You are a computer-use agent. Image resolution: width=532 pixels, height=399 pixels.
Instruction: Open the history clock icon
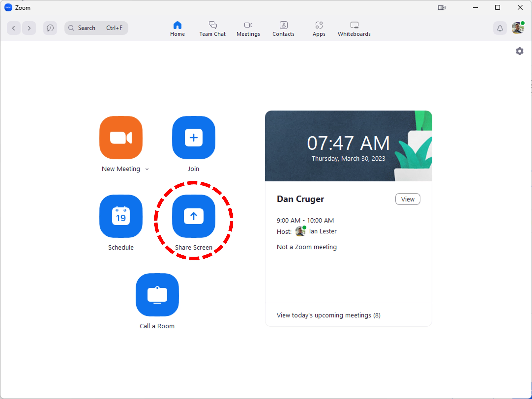[x=50, y=28]
